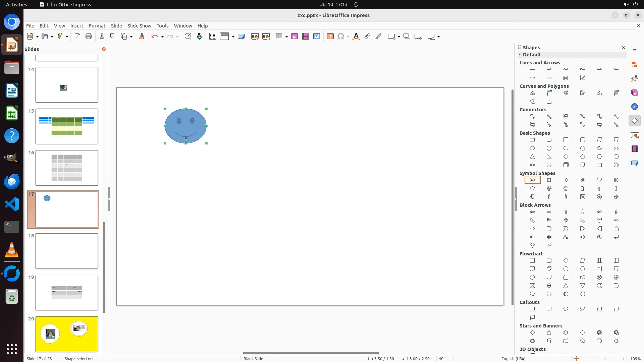
Task: Toggle the Display Grid button
Action: [212, 37]
